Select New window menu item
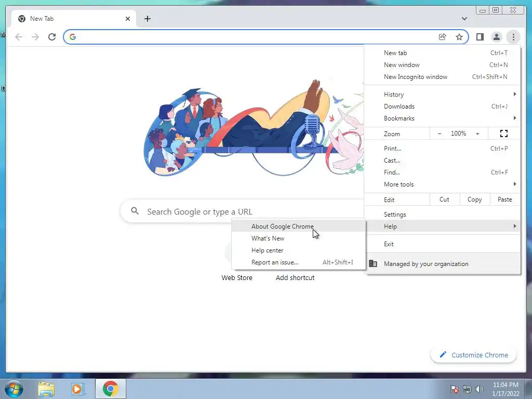The image size is (532, 399). (x=443, y=65)
